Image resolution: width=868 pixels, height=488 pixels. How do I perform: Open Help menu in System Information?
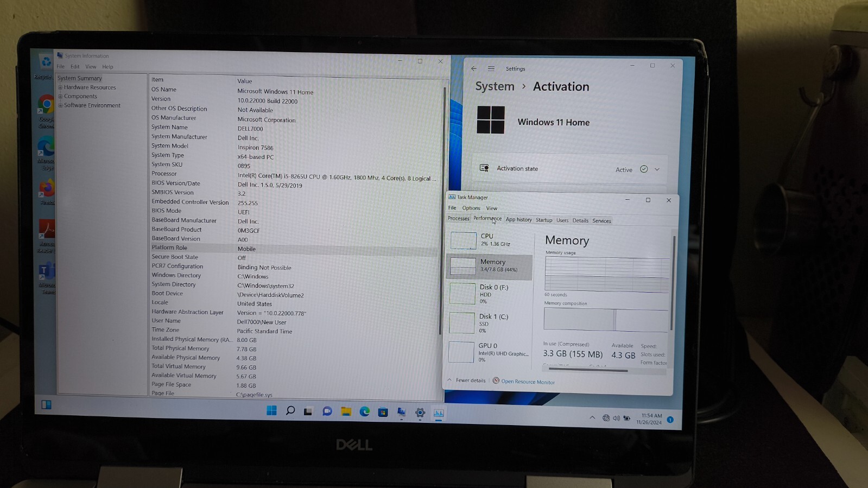tap(107, 67)
